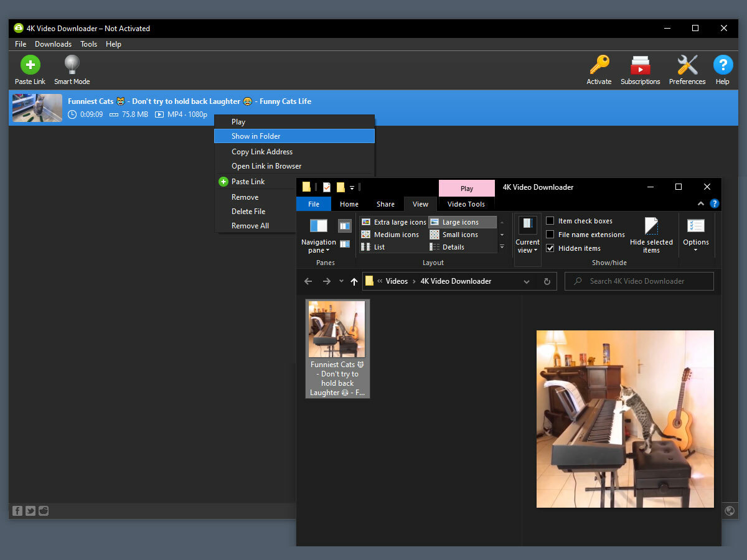
Task: Choose Play from the context menu
Action: [x=294, y=122]
